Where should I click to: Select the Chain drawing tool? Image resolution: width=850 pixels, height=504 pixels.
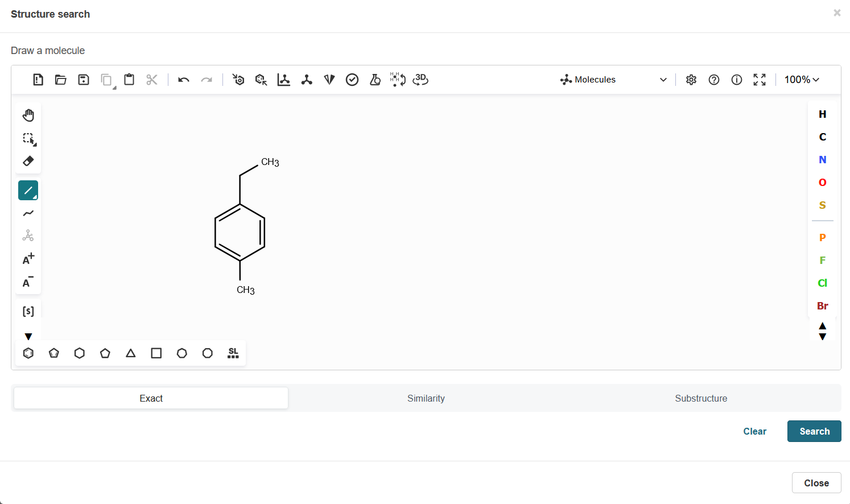click(x=28, y=213)
